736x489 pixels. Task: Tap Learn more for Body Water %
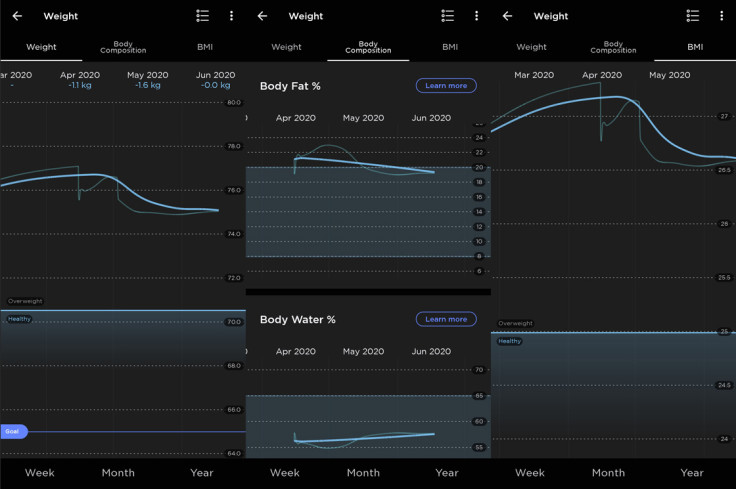click(x=446, y=319)
